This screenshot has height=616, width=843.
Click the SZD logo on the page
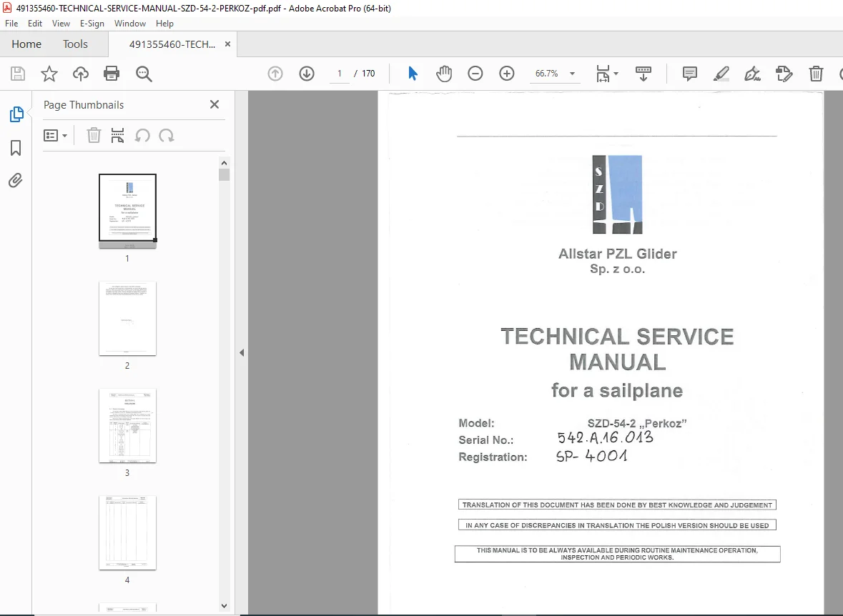click(x=617, y=194)
